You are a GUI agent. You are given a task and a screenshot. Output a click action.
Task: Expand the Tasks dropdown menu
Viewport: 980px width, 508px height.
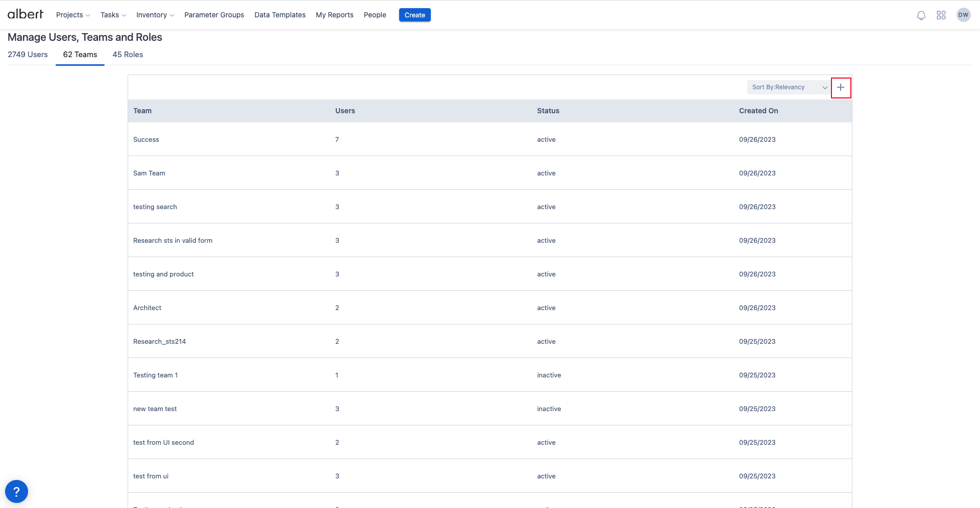point(113,15)
